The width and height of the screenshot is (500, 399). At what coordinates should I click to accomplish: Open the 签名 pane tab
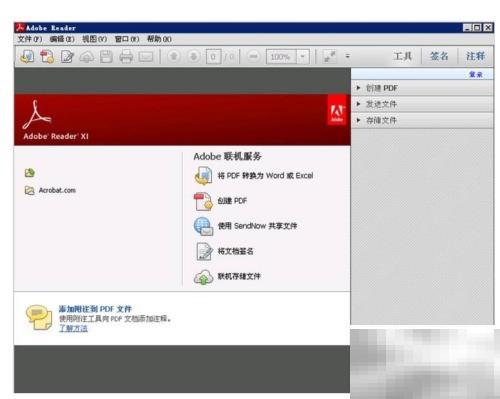[439, 56]
